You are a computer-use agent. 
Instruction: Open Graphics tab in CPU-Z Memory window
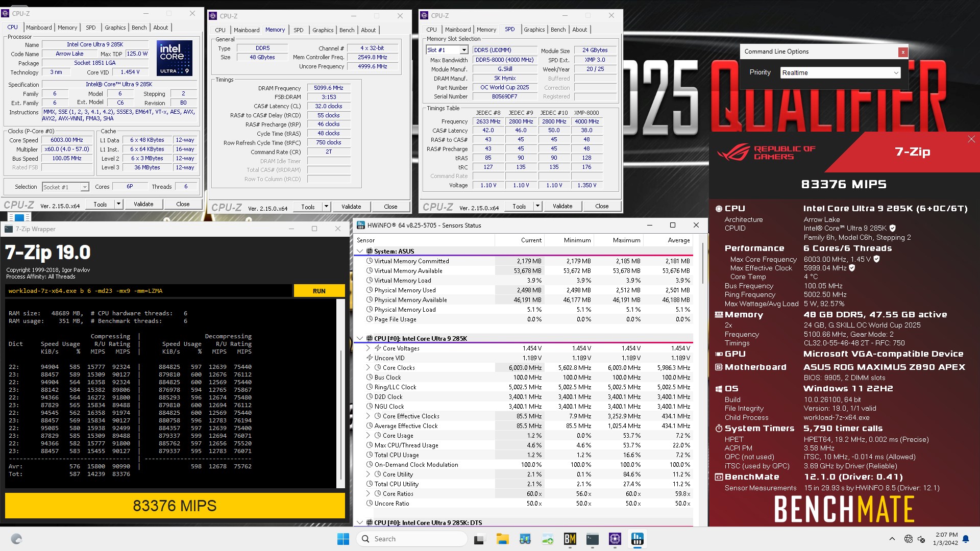(x=323, y=30)
